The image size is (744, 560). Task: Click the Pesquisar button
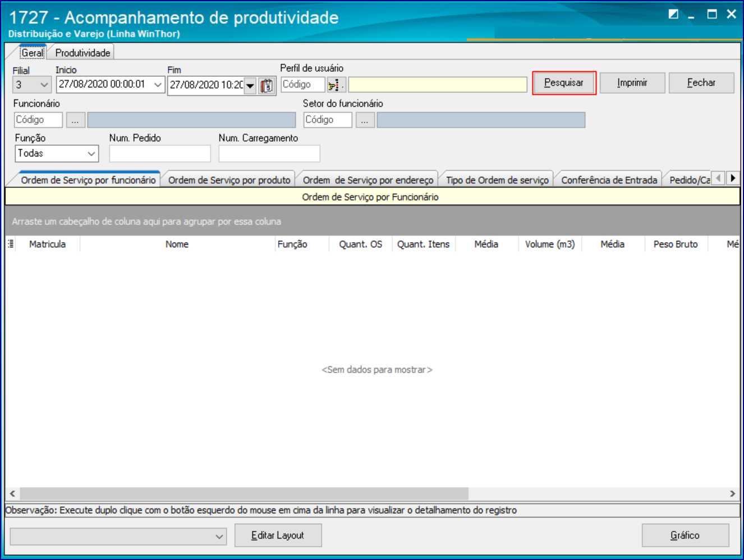(x=564, y=83)
